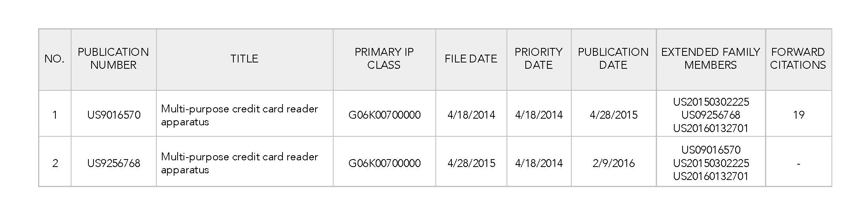This screenshot has width=868, height=211.
Task: Click the PUBLICATION DATE column header
Action: pos(613,59)
